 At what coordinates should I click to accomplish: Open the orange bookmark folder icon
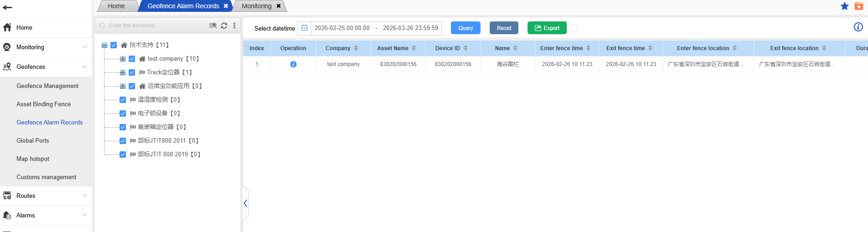tap(858, 6)
